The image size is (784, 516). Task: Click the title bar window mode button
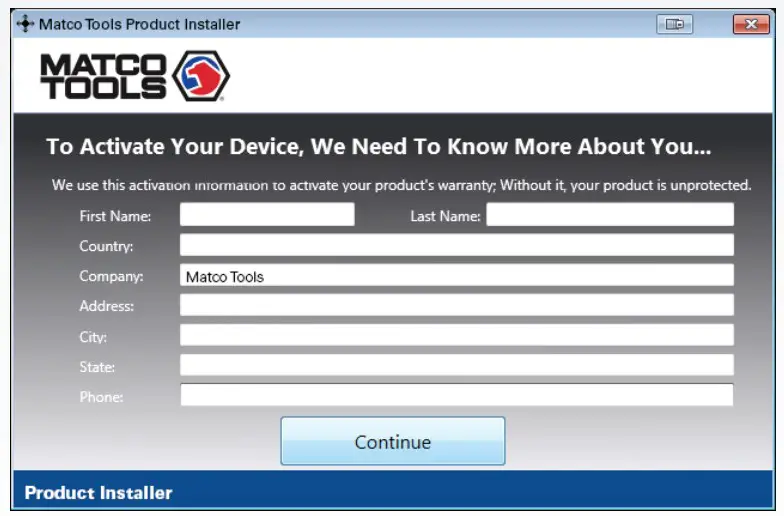click(x=674, y=24)
